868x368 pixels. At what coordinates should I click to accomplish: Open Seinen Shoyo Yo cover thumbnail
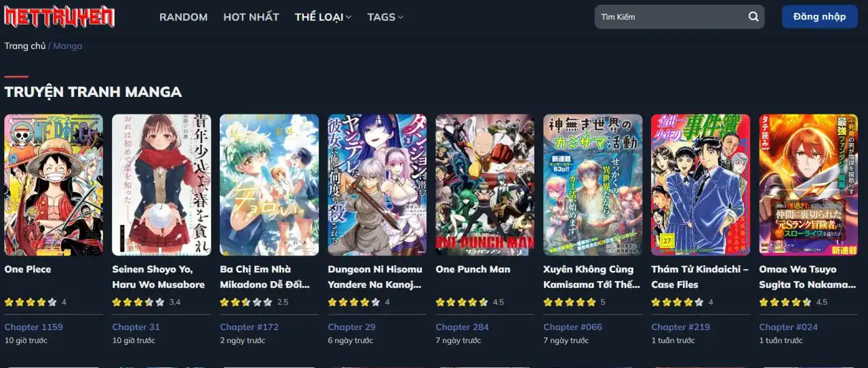pyautogui.click(x=161, y=185)
